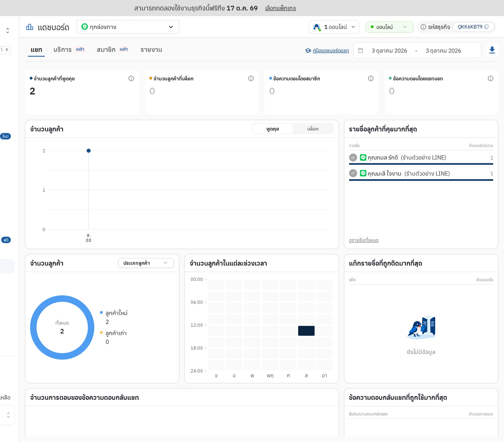Expand the 1 ออนไลน์ members dropdown
504x442 pixels.
pos(334,27)
